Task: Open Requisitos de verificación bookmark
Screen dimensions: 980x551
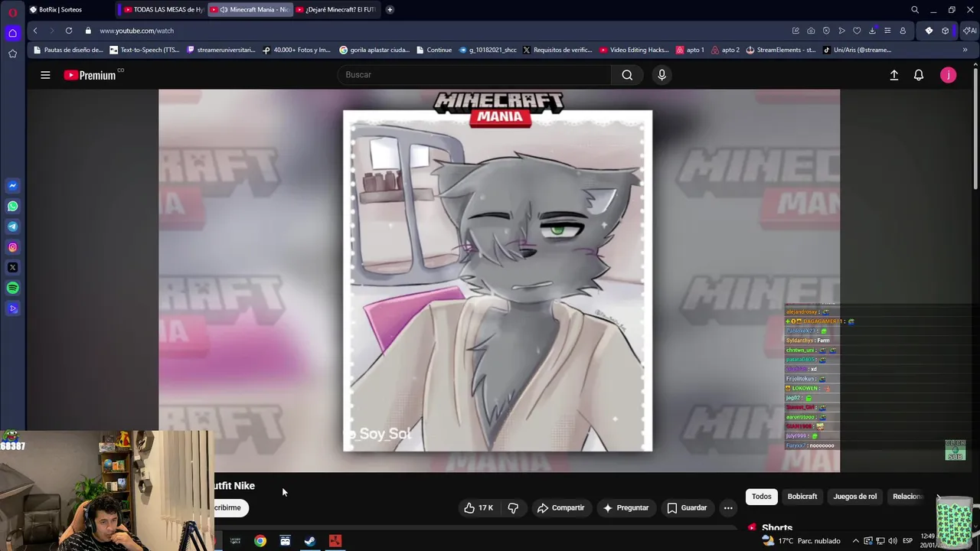Action: (558, 50)
